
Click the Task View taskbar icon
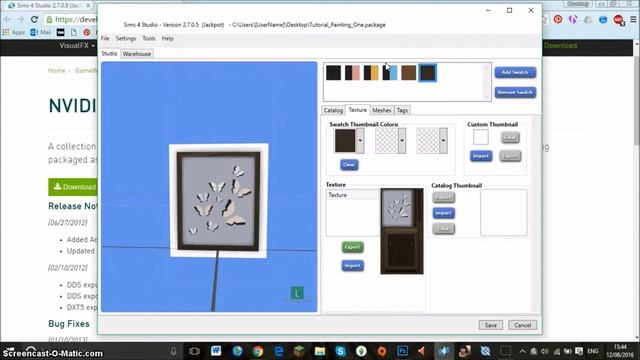(194, 351)
